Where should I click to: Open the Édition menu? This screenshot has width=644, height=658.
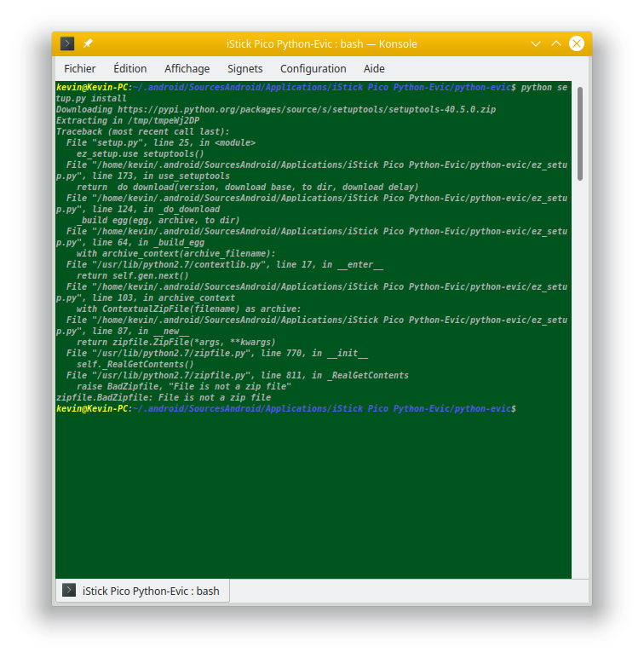(x=130, y=68)
